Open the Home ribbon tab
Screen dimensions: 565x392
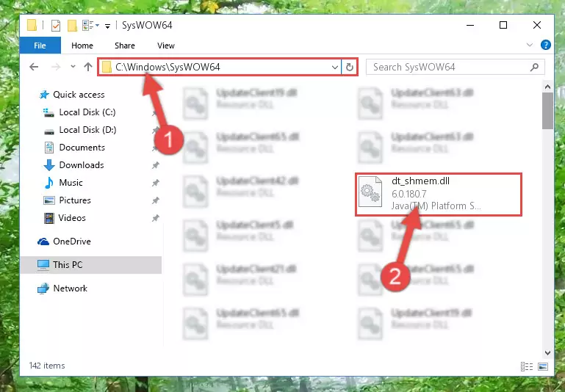click(x=82, y=46)
